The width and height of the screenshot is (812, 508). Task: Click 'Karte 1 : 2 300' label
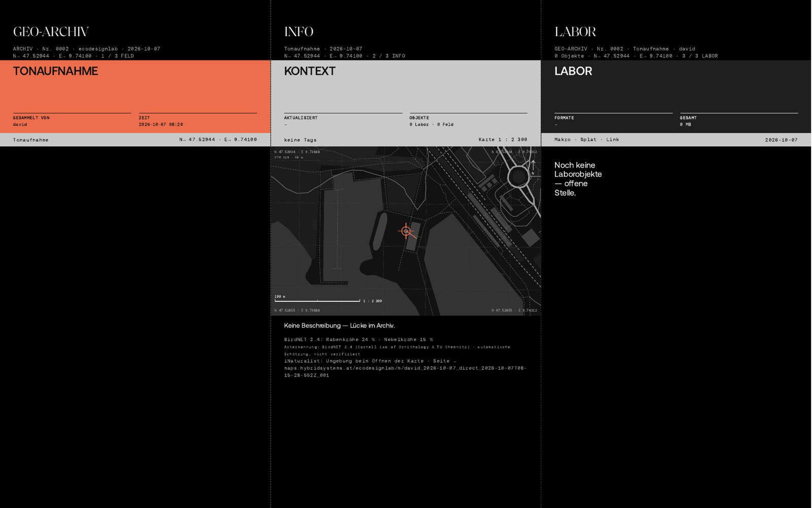tap(502, 140)
